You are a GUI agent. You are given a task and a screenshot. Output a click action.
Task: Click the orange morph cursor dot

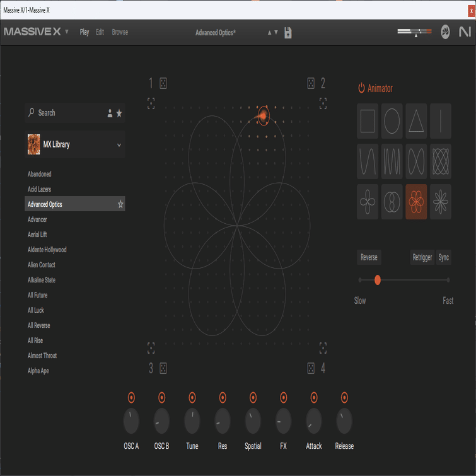(x=263, y=115)
